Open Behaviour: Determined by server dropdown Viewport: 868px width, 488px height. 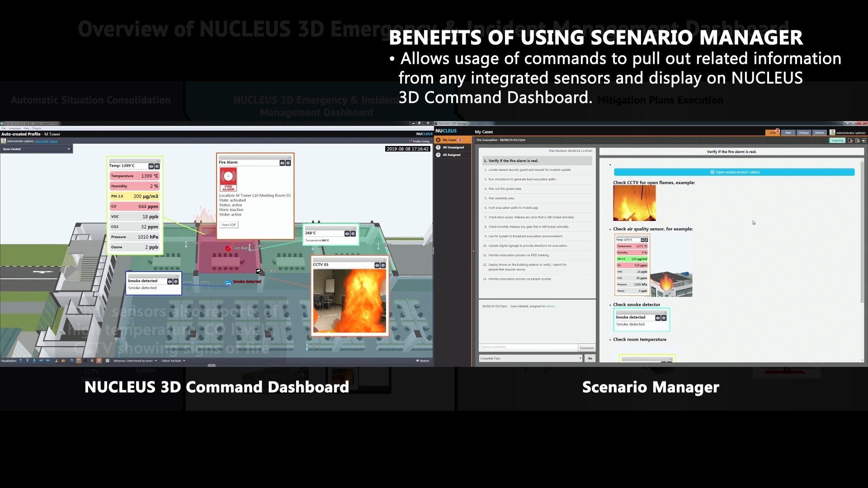point(135,361)
